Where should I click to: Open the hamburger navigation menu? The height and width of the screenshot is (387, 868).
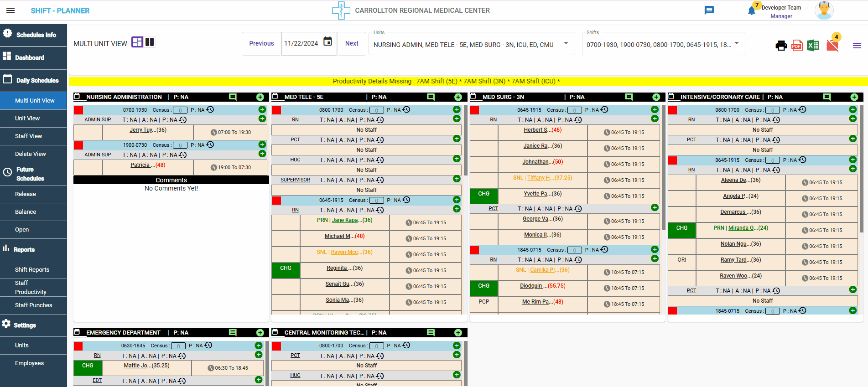[x=10, y=10]
